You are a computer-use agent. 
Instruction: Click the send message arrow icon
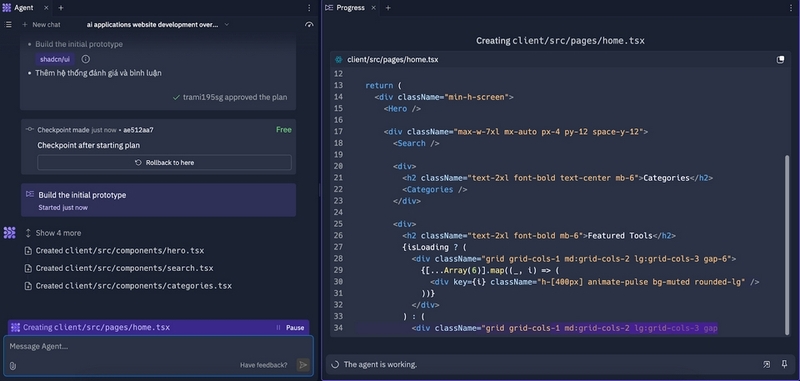coord(303,365)
